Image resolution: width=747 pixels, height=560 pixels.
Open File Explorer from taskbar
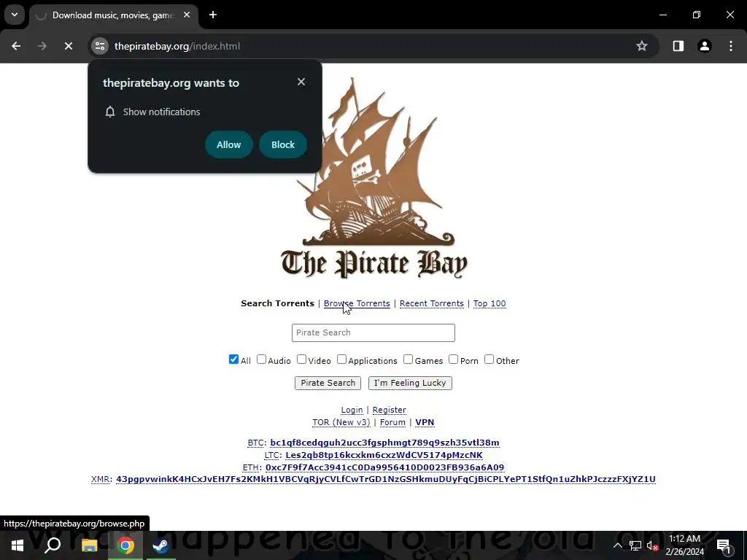(89, 545)
